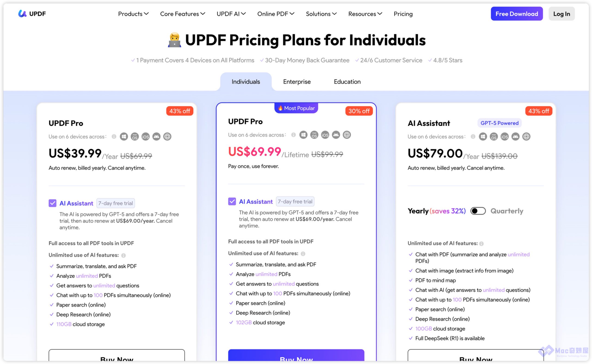592x364 pixels.
Task: Click macOS icon in Most Popular card
Action: click(314, 135)
